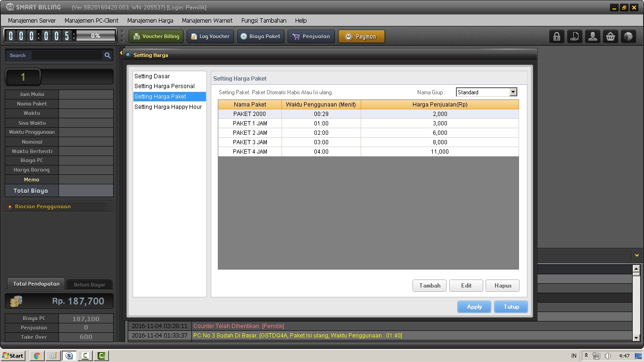Expand Rincian Penggunaan section
The height and width of the screenshot is (362, 644).
[x=43, y=206]
